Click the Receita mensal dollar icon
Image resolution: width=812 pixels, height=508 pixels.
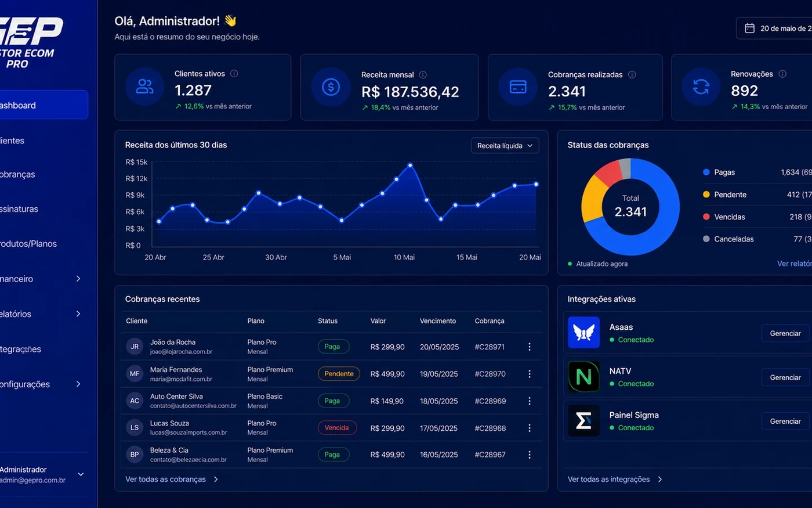[331, 87]
